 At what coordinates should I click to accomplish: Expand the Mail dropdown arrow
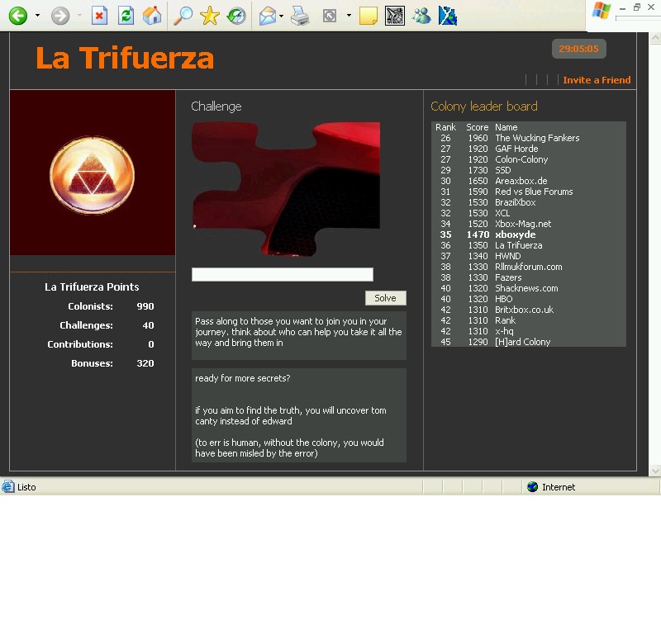point(281,16)
